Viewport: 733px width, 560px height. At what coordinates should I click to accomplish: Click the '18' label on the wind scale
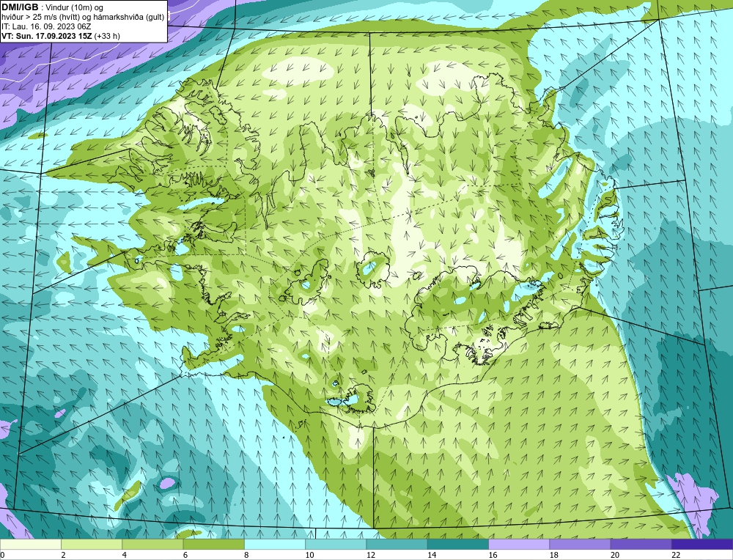point(553,555)
